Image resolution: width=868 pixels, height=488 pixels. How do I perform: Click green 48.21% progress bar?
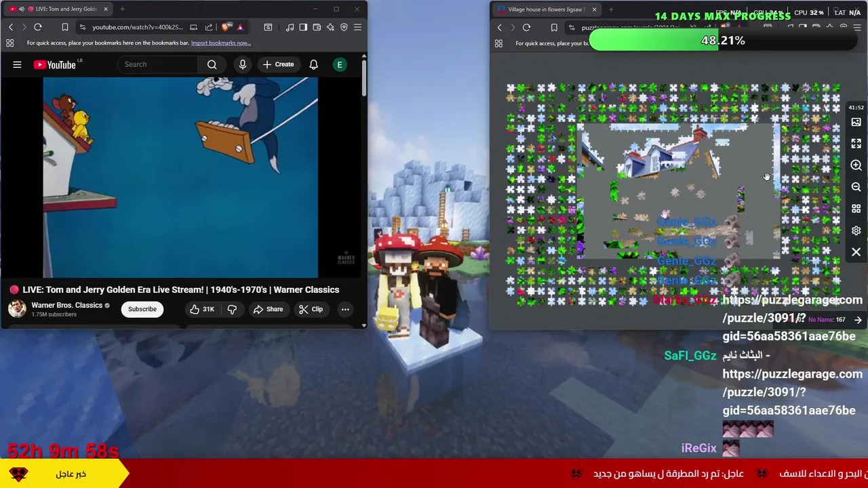(723, 41)
